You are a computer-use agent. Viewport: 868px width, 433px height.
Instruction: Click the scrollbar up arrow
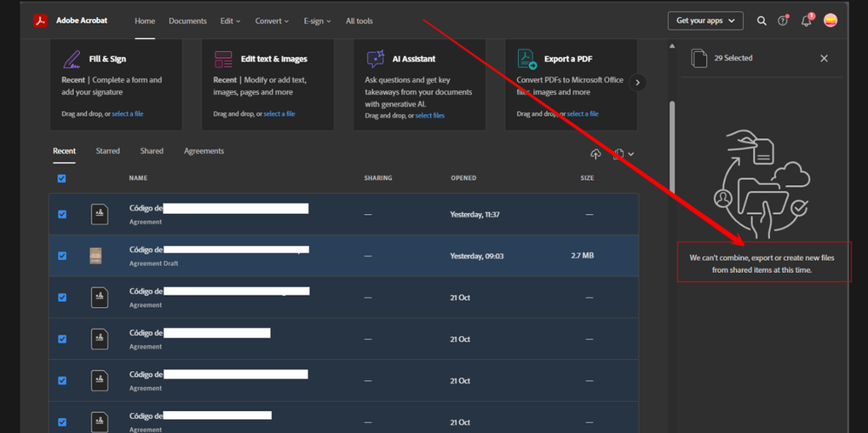coord(672,46)
